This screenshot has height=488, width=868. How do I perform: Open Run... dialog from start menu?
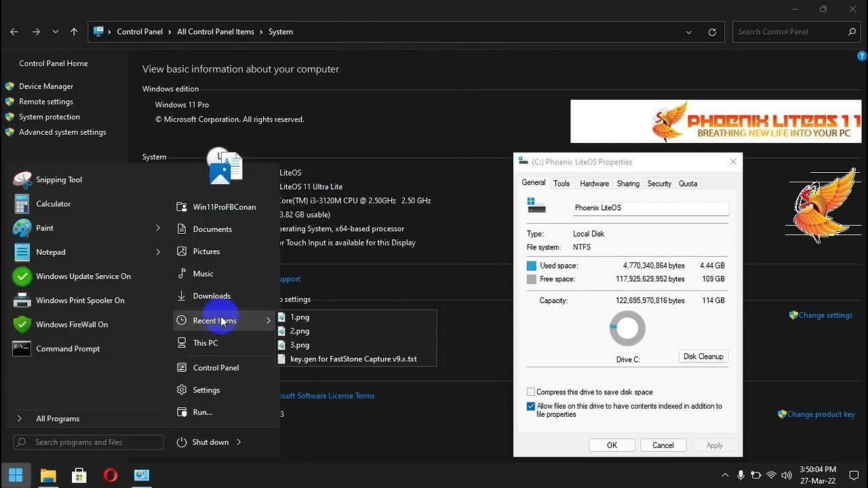click(202, 412)
